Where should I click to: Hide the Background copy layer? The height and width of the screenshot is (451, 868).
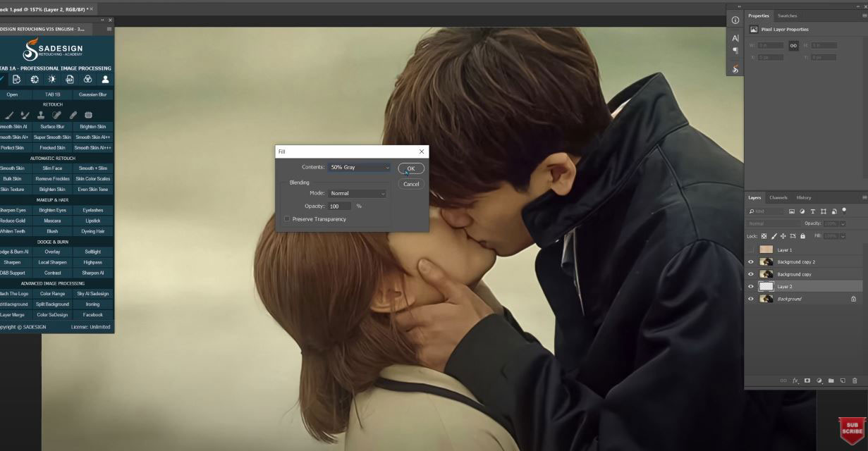pos(750,274)
